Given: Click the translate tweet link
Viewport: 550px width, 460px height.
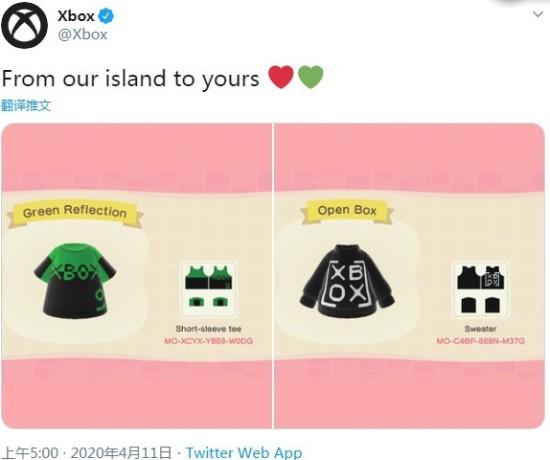Looking at the screenshot, I should pos(26,105).
